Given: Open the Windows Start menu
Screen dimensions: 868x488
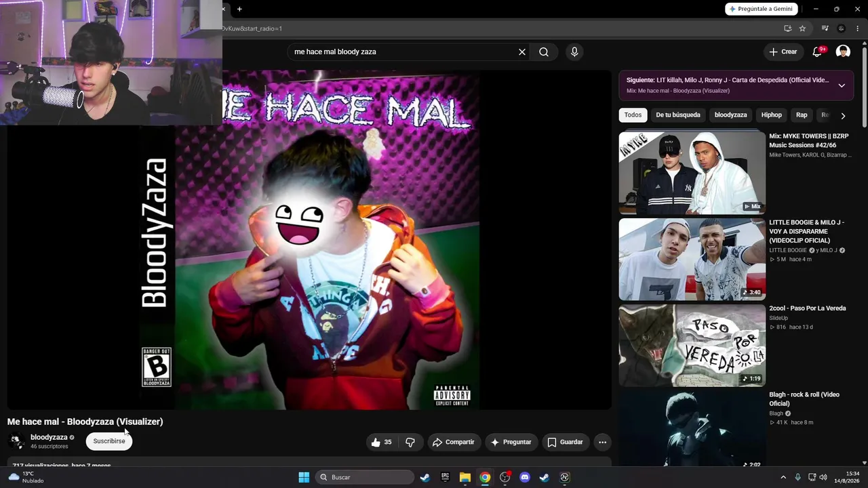Looking at the screenshot, I should pyautogui.click(x=304, y=477).
